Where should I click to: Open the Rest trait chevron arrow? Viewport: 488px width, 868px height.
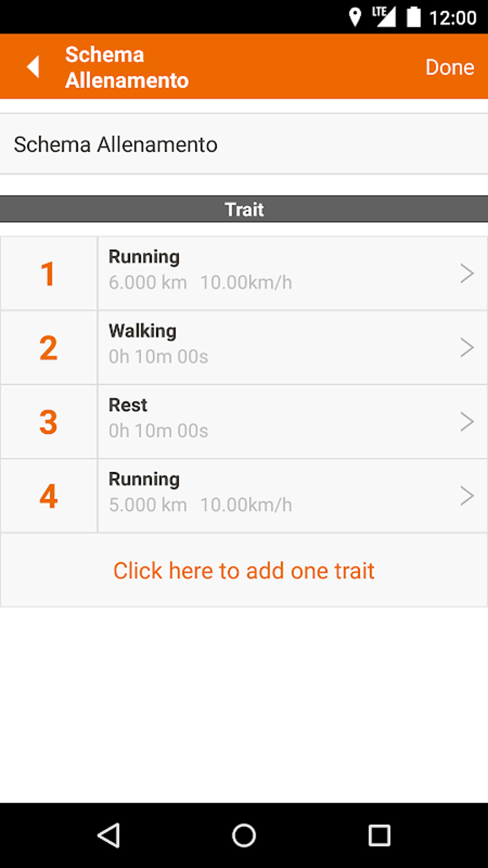(466, 422)
